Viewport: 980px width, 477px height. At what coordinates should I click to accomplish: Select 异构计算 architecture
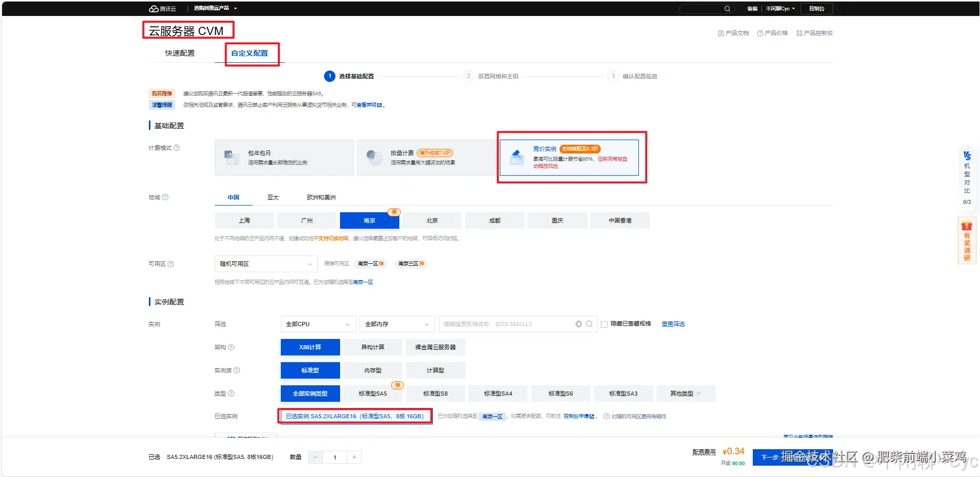[x=373, y=347]
